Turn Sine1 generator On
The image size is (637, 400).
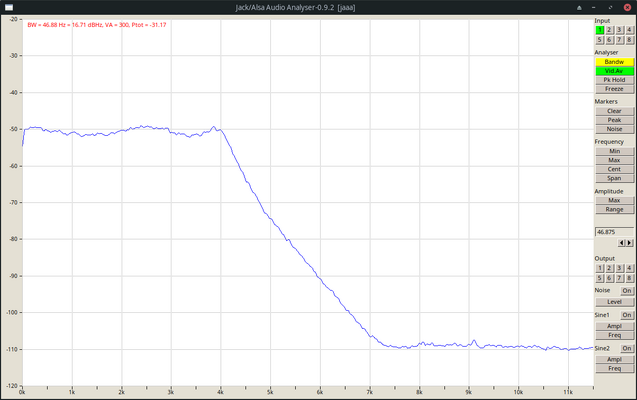tap(627, 315)
